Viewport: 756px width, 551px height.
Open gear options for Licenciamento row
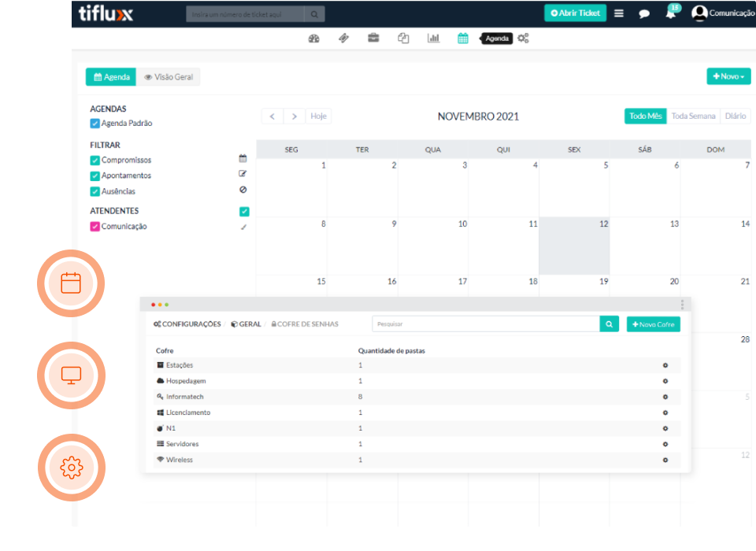point(665,412)
